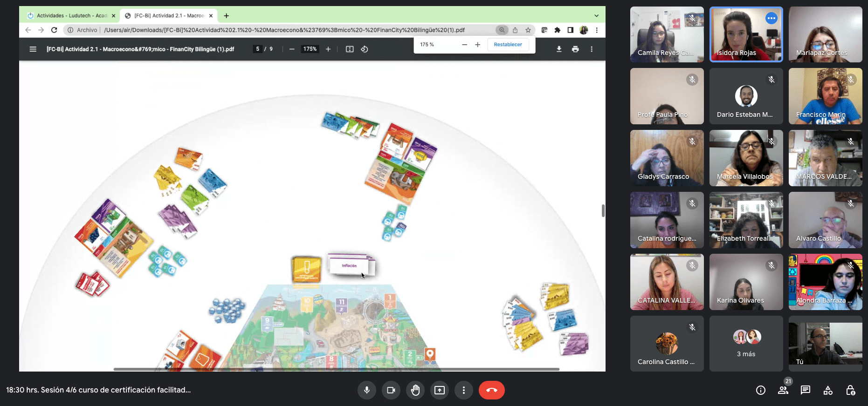The width and height of the screenshot is (868, 406).
Task: Open the 3 más participants tile
Action: click(746, 344)
